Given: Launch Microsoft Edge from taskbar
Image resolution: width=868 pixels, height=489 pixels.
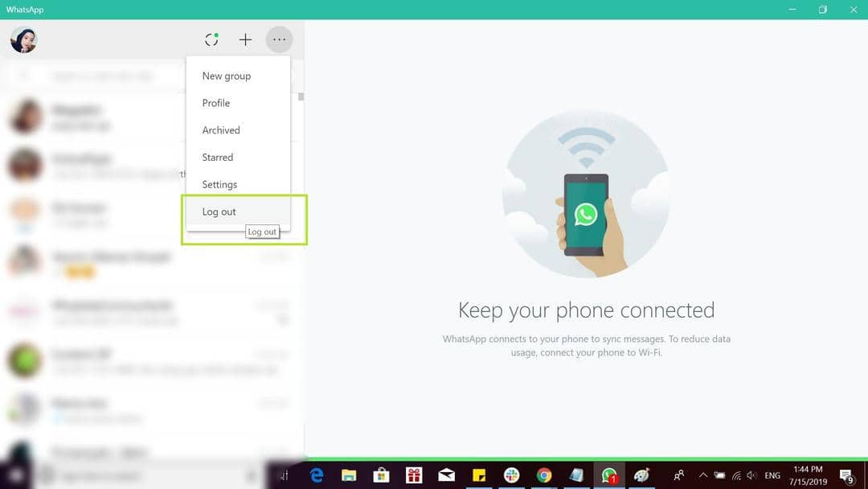Looking at the screenshot, I should 317,475.
